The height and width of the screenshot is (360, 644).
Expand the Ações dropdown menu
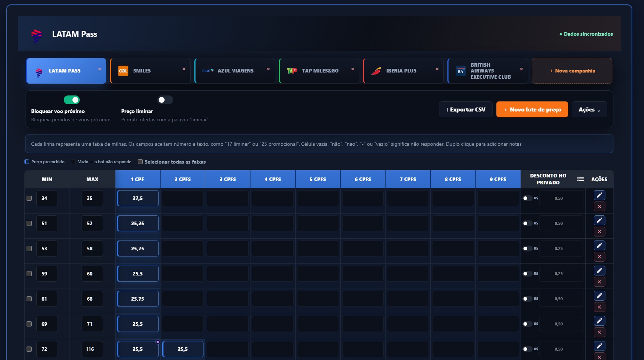point(589,109)
